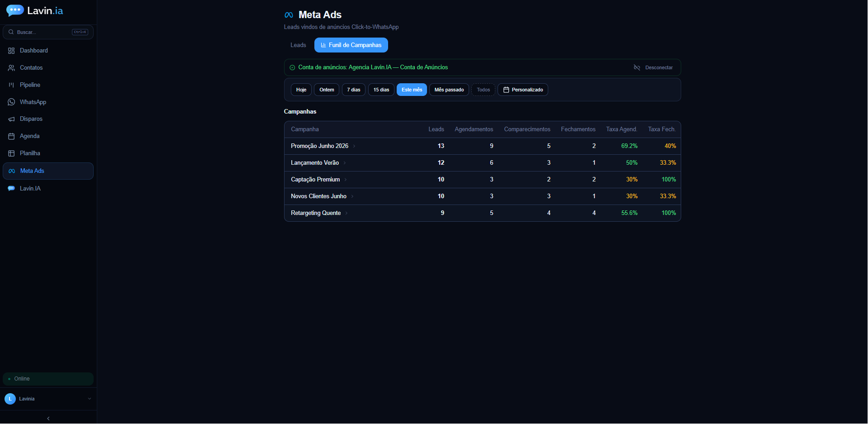This screenshot has width=868, height=424.
Task: Select the Mês passado filter
Action: [x=449, y=90]
